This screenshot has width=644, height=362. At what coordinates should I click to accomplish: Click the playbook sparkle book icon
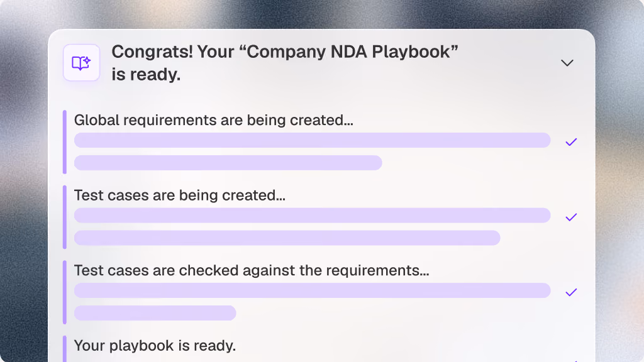coord(81,63)
